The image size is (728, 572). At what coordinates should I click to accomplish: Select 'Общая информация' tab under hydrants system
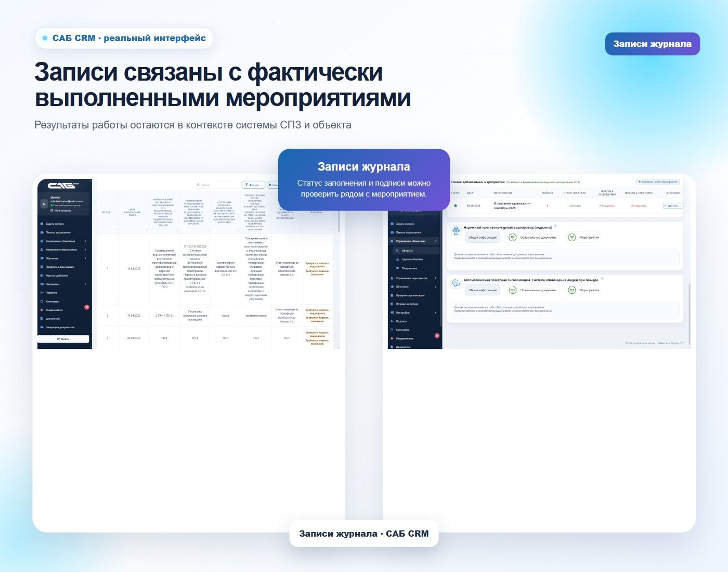click(x=483, y=237)
